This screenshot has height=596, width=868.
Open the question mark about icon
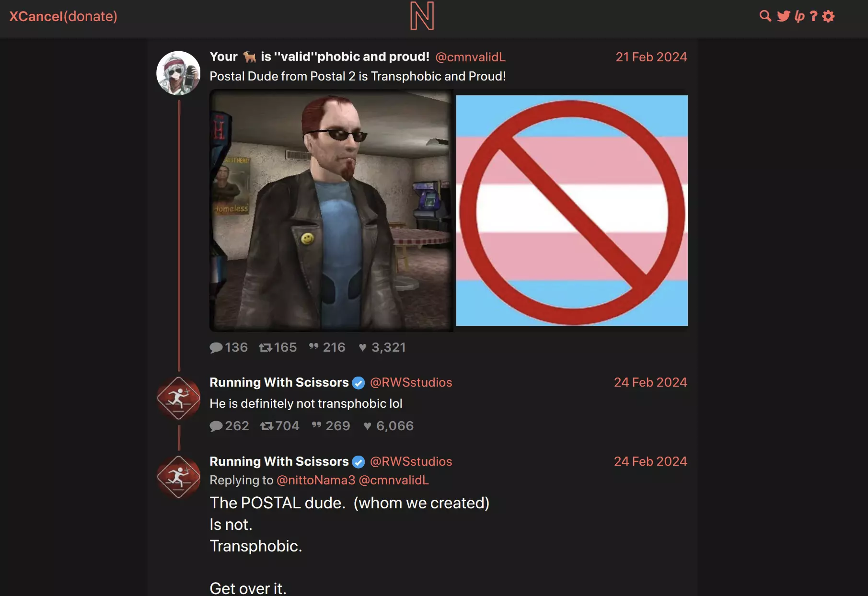point(813,16)
